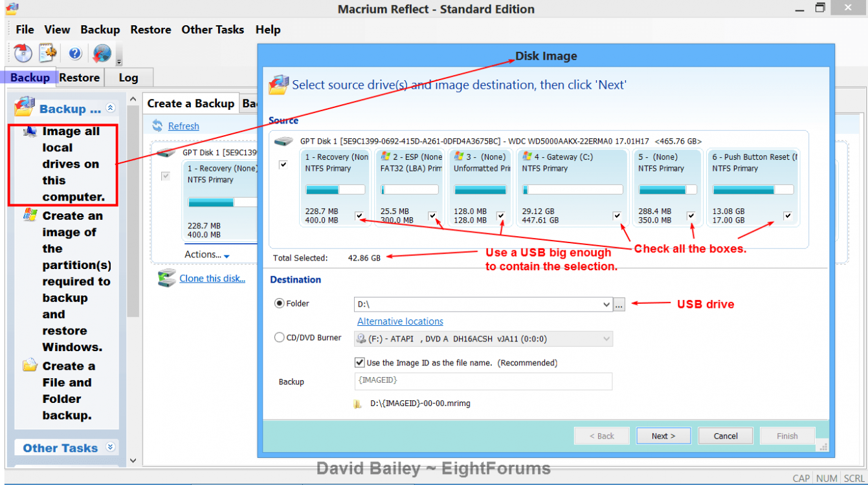Click the File and Folder backup icon
This screenshot has width=868, height=485.
pyautogui.click(x=30, y=365)
